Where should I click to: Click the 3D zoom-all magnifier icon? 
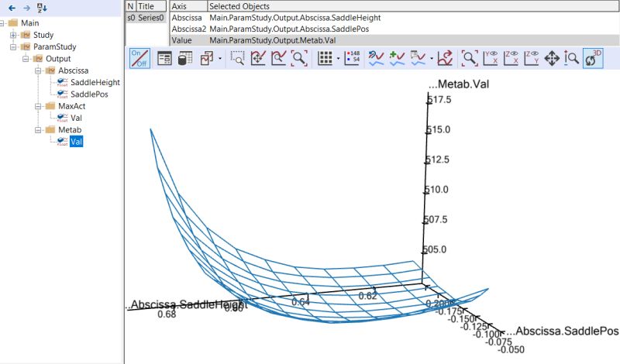[470, 59]
